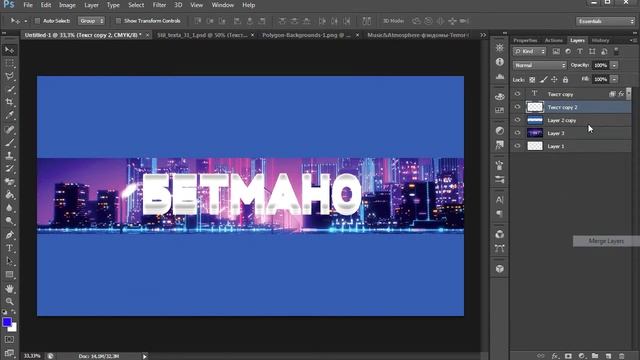Select the Rectangular Marquee tool

(x=10, y=63)
